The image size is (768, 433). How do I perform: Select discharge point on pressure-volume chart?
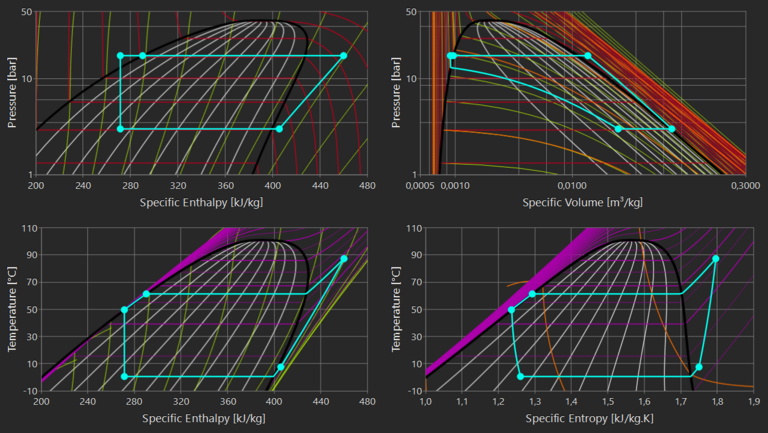[x=588, y=56]
